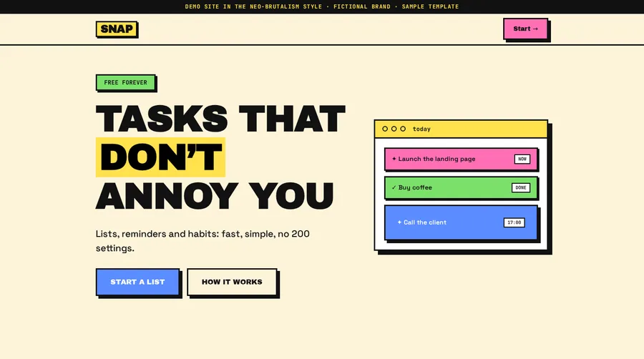Open the Call the client task
Viewport: 644px width, 359px height.
click(x=461, y=222)
